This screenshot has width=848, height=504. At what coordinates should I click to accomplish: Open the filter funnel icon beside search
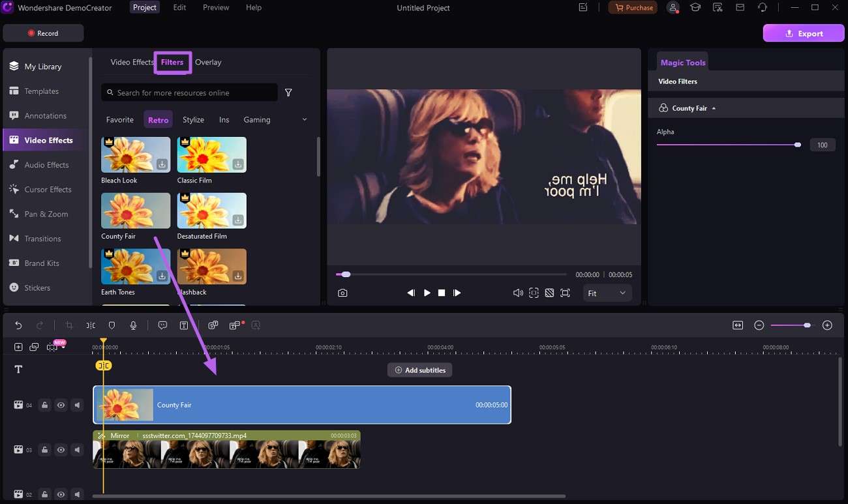coord(288,93)
